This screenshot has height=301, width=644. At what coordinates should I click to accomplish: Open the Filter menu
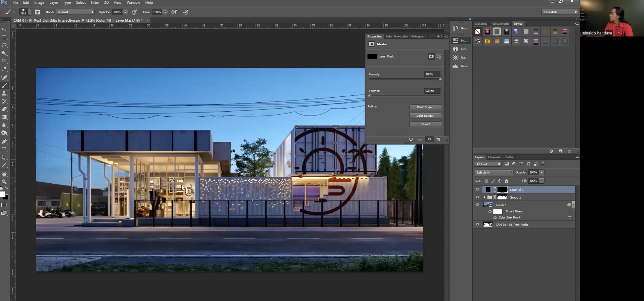tap(95, 2)
